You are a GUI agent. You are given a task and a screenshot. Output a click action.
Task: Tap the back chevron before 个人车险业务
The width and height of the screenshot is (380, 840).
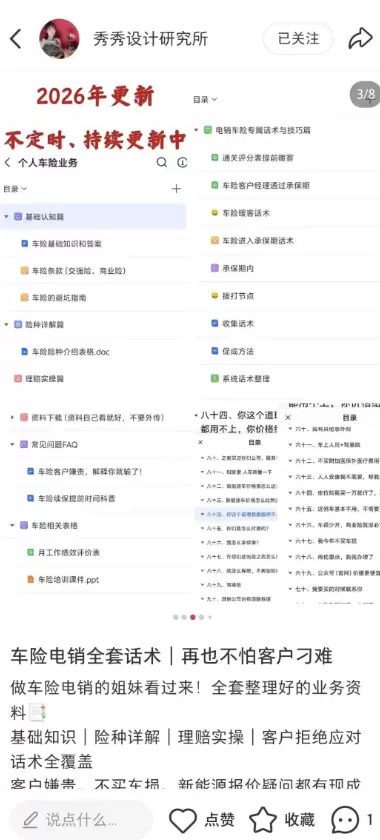(x=8, y=163)
